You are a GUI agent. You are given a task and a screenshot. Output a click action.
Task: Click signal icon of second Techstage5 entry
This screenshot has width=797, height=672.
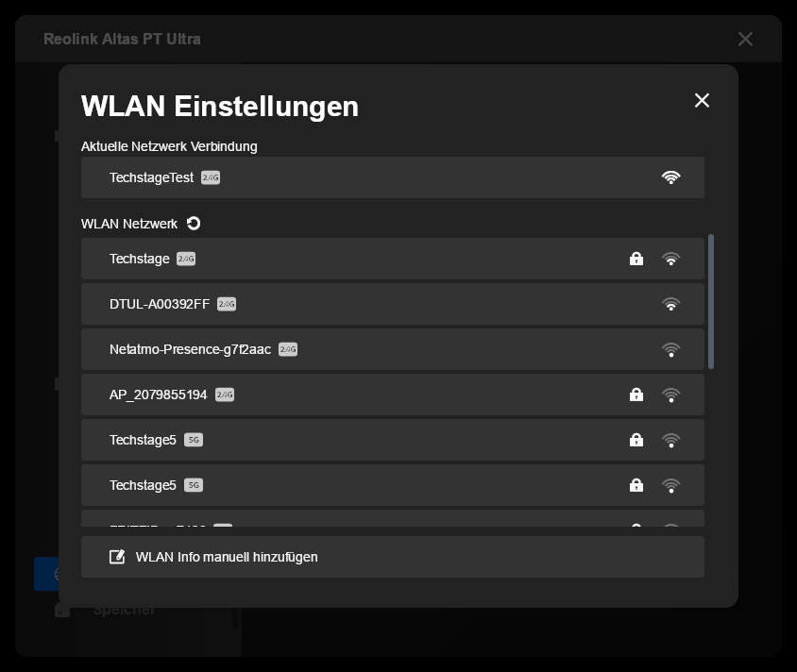click(x=671, y=485)
